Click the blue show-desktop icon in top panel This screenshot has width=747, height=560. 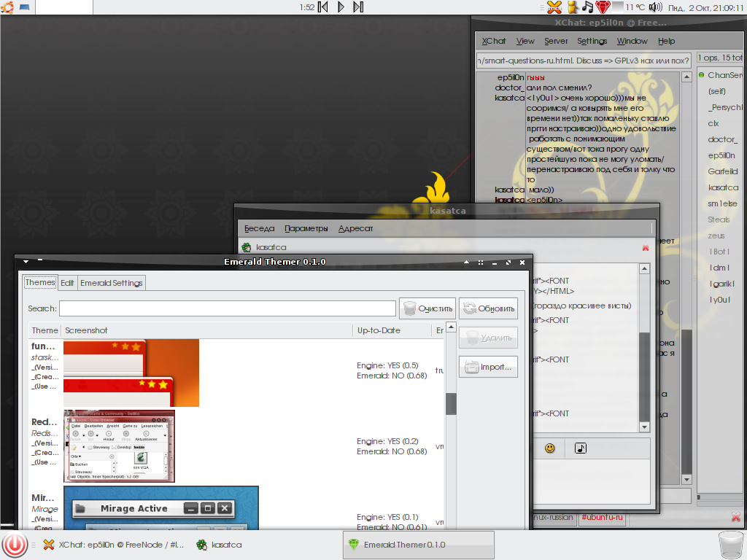(x=25, y=7)
